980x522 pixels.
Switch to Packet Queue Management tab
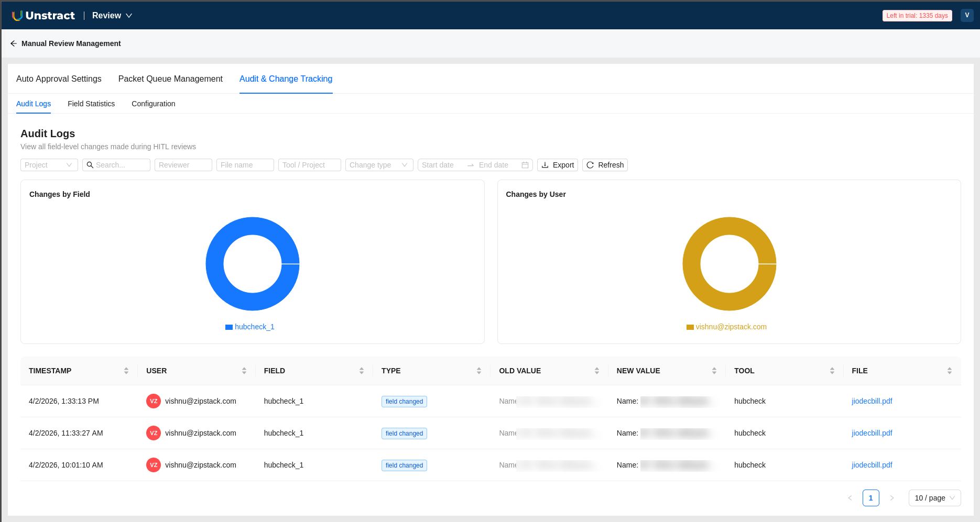click(x=170, y=79)
